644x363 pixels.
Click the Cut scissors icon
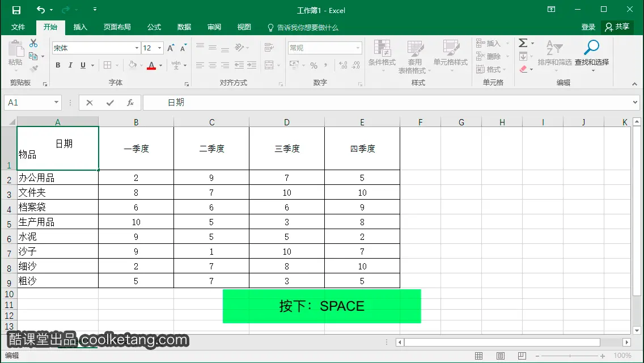(33, 43)
